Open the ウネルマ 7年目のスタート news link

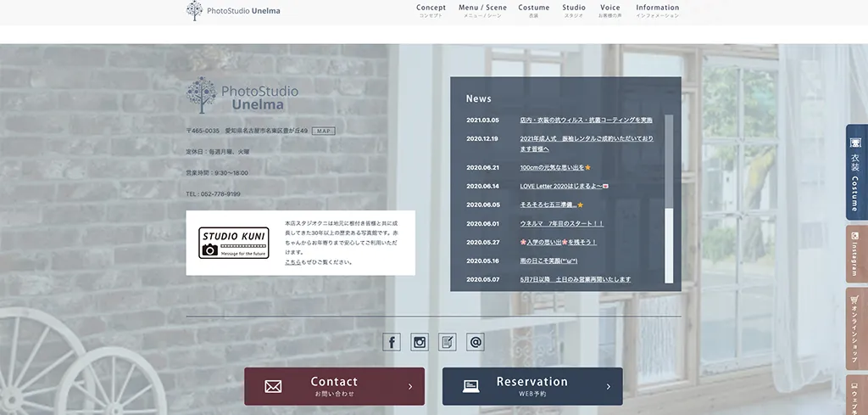coord(561,224)
